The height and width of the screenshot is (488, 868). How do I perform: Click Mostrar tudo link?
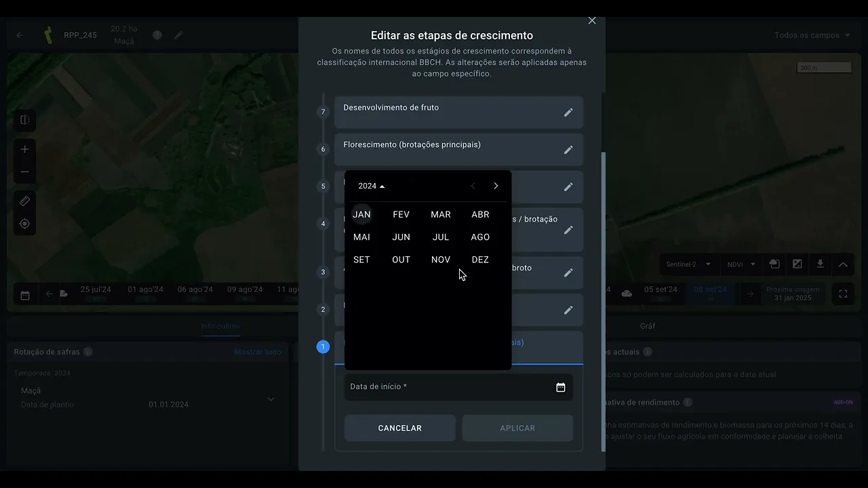pos(258,352)
